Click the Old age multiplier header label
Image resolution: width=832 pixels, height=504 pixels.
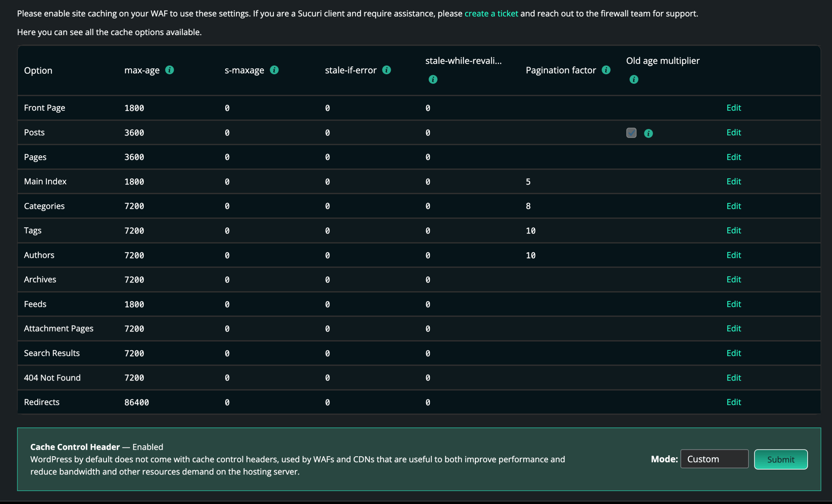click(663, 61)
